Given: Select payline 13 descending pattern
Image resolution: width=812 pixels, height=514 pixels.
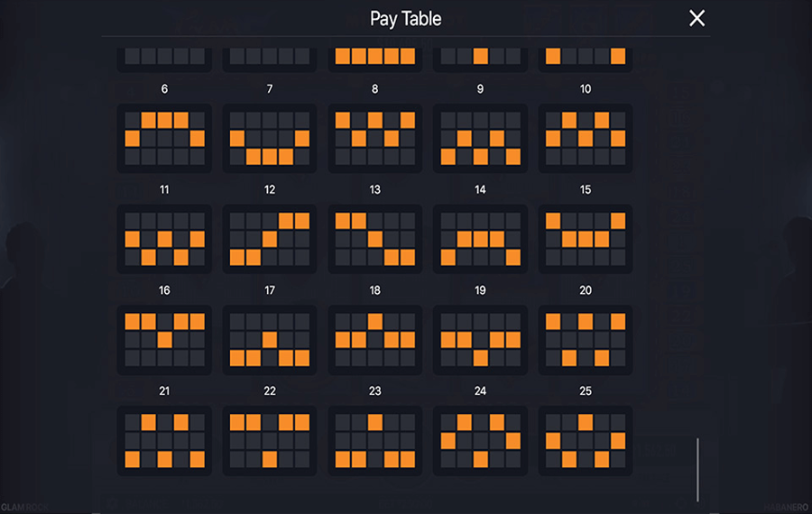Looking at the screenshot, I should (374, 239).
